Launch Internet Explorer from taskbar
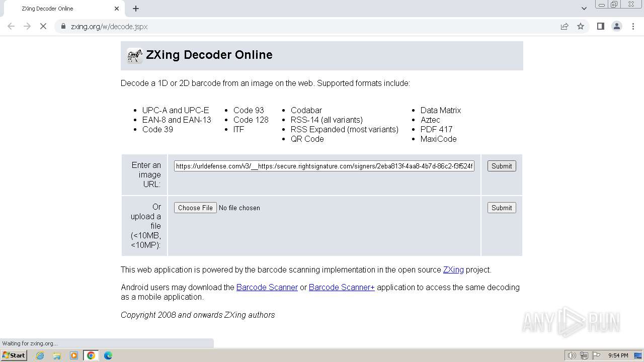 [40, 355]
